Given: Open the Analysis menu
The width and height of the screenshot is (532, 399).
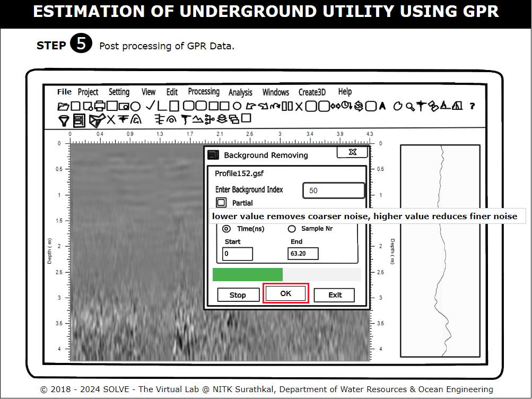Looking at the screenshot, I should click(240, 92).
